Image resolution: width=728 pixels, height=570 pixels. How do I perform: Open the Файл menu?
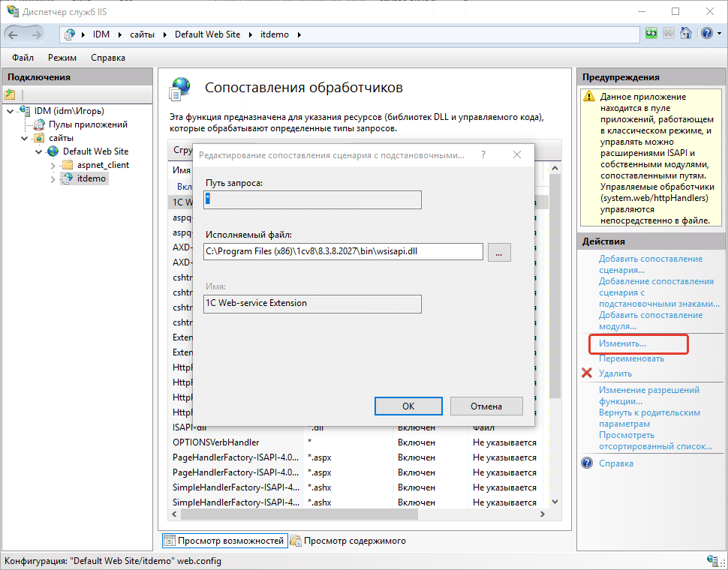click(x=23, y=58)
